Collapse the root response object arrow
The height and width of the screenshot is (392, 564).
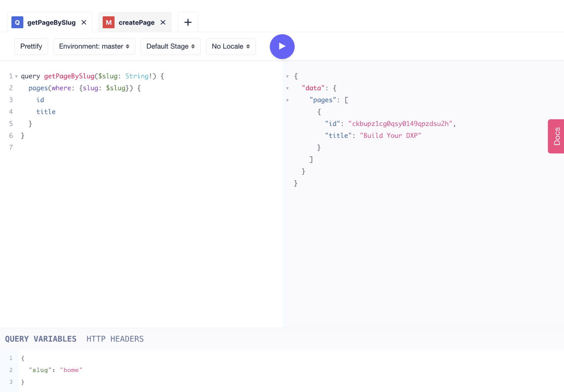click(x=287, y=77)
